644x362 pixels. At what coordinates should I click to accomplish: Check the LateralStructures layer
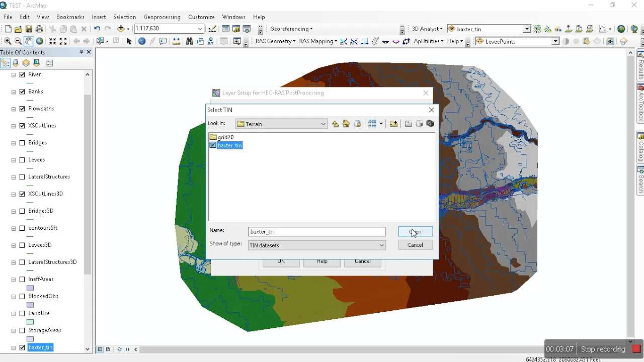[x=22, y=177]
